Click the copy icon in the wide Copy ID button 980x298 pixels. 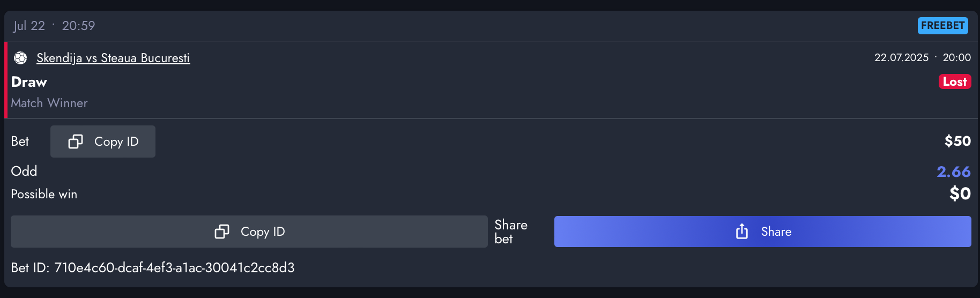222,232
